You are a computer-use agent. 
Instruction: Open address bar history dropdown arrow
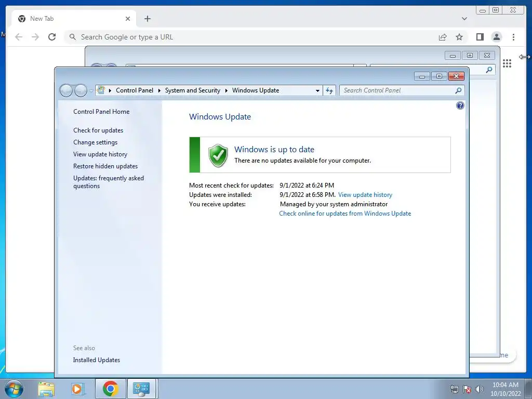pyautogui.click(x=317, y=90)
